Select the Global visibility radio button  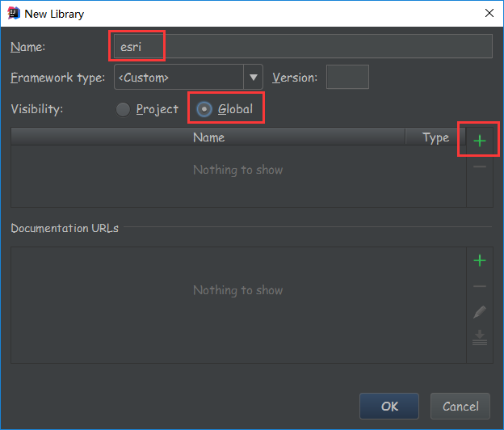point(204,109)
